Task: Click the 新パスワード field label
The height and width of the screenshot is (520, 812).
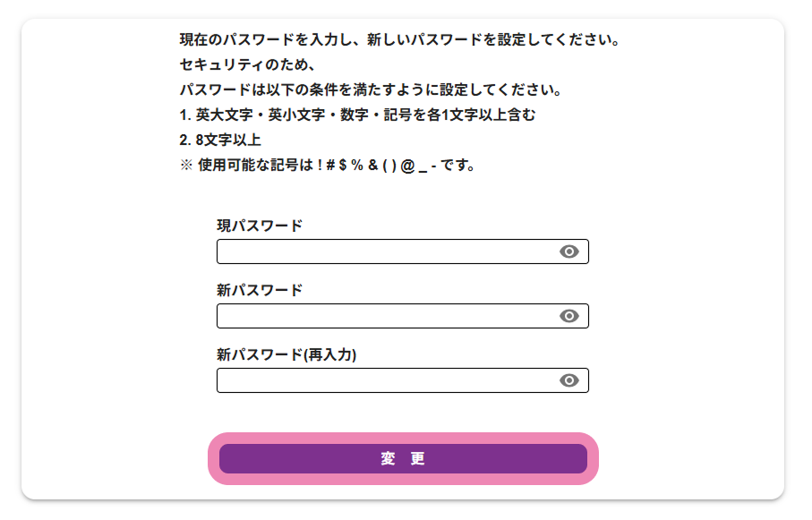Action: pos(260,290)
